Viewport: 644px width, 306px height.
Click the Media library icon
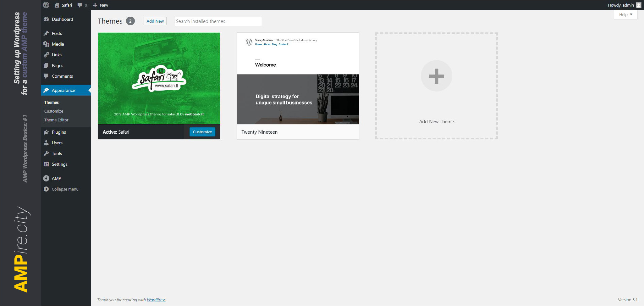(46, 44)
